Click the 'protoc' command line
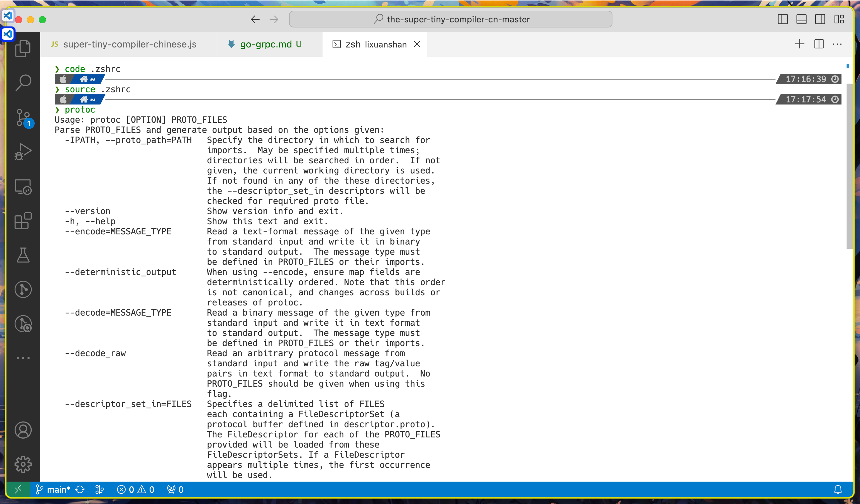The height and width of the screenshot is (504, 860). pos(80,110)
